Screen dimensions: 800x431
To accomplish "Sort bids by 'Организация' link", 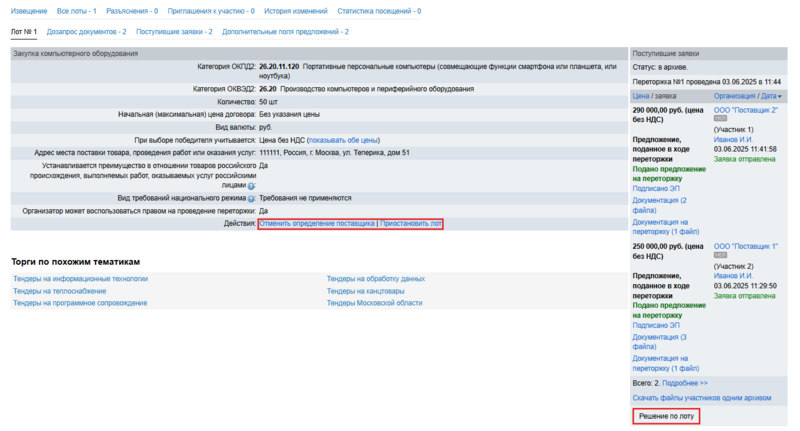I will click(734, 96).
